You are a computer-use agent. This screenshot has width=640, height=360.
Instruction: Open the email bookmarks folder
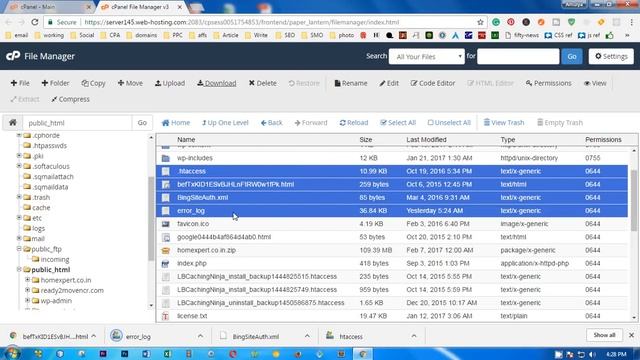click(x=17, y=36)
